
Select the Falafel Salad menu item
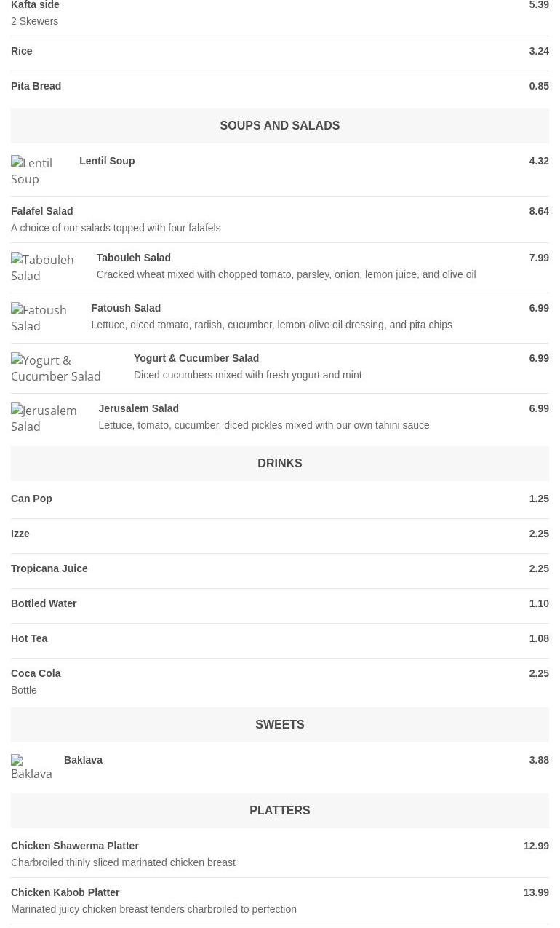[280, 219]
